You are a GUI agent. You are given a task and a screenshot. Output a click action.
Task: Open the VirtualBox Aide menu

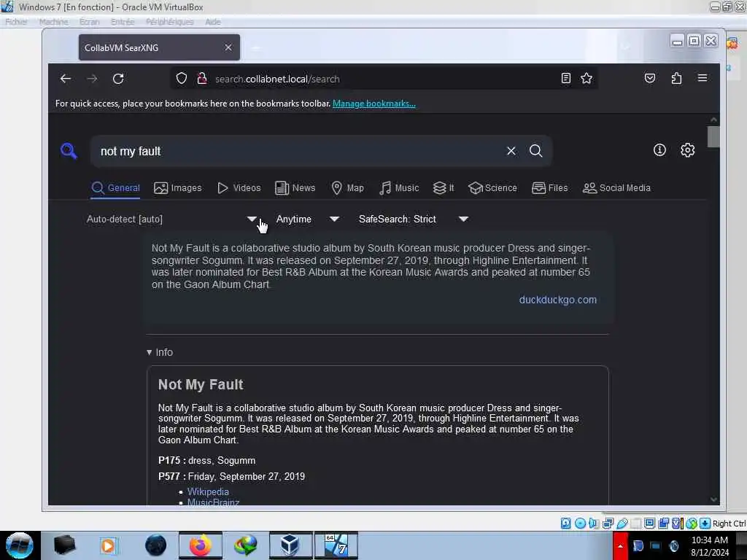point(213,22)
